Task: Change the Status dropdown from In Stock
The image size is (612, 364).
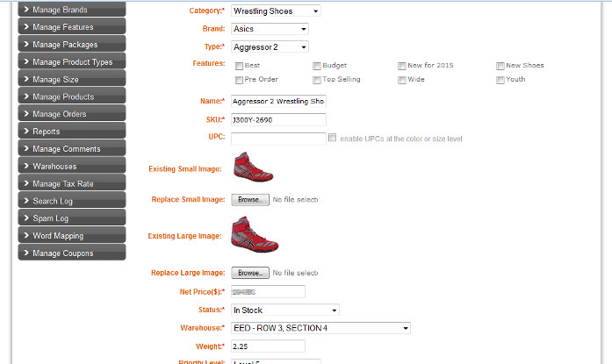Action: point(284,310)
